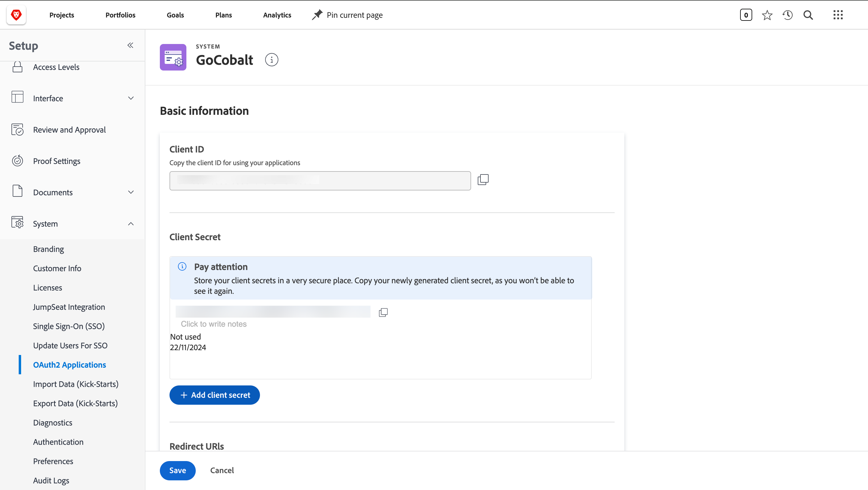Viewport: 868px width, 490px height.
Task: Click the search magnifier icon
Action: [x=808, y=15]
